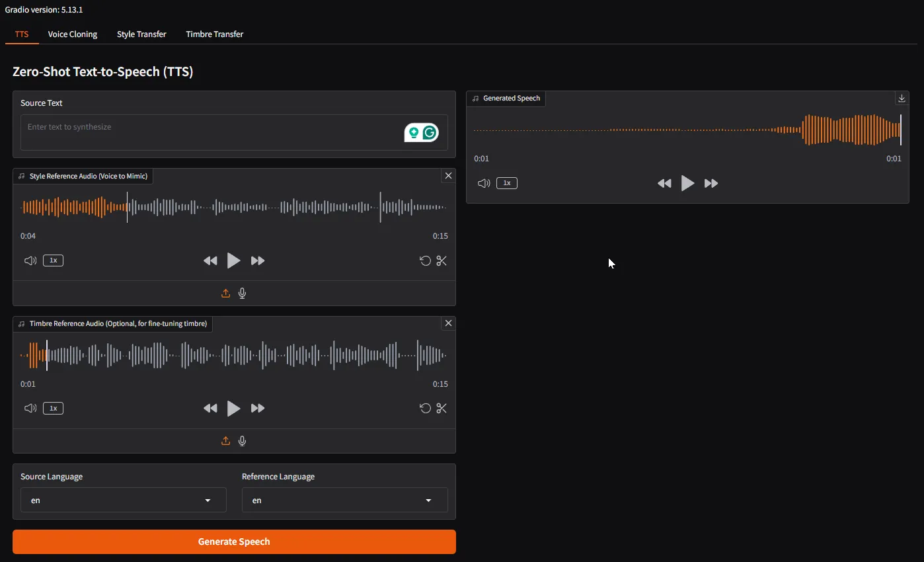The image size is (924, 562).
Task: Record Style Reference Audio with microphone
Action: click(x=243, y=294)
